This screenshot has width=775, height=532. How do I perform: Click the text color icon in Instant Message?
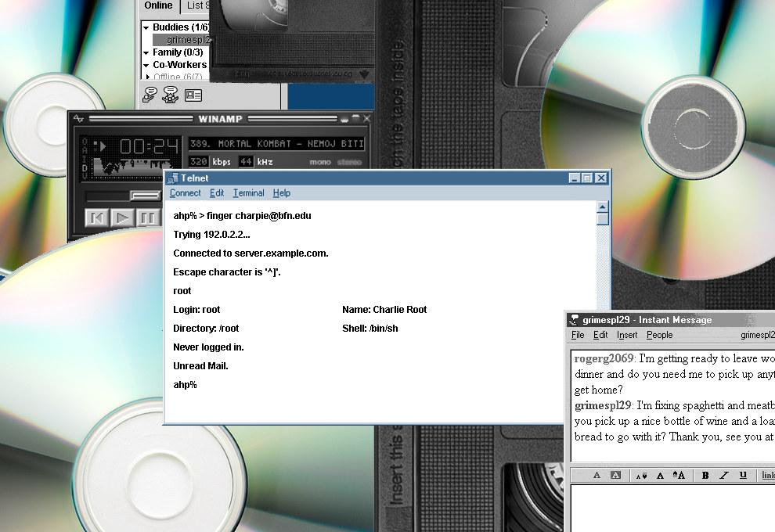pyautogui.click(x=597, y=475)
